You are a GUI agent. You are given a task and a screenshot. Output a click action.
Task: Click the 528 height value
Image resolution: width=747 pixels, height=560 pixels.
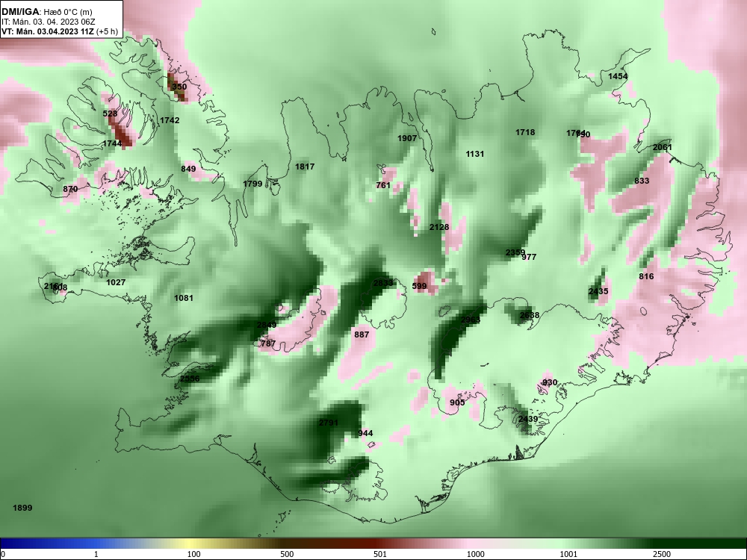coord(110,113)
